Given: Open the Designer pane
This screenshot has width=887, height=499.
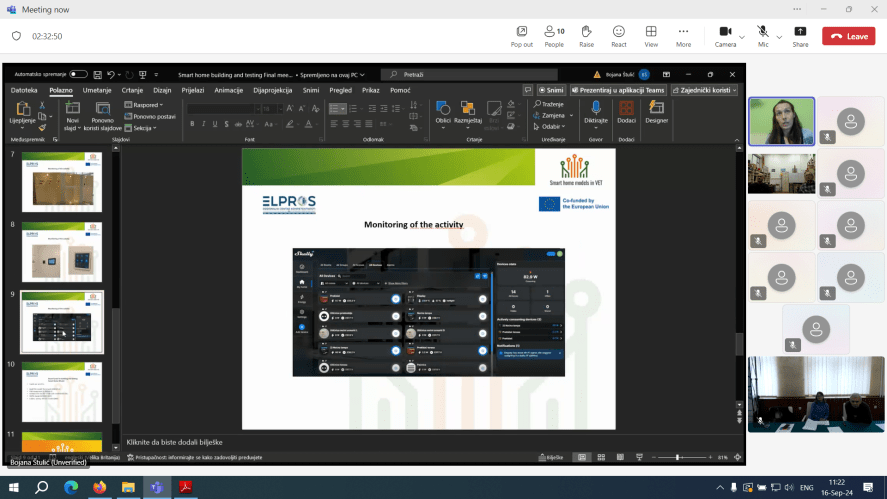Looking at the screenshot, I should pyautogui.click(x=656, y=113).
